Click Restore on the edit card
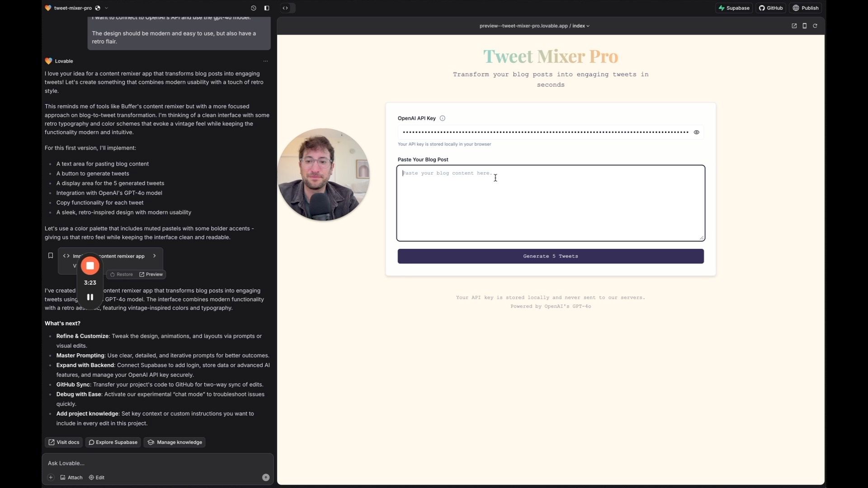The width and height of the screenshot is (868, 488). point(122,274)
